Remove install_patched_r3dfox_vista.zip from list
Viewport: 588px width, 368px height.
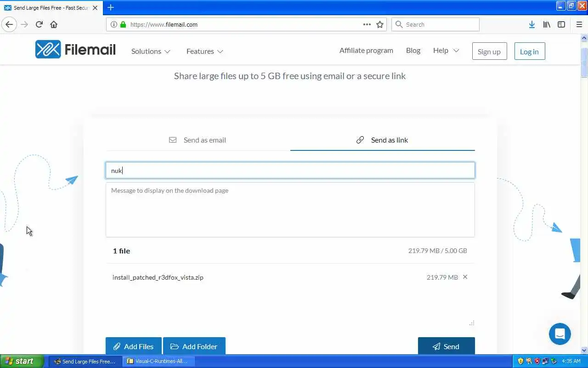[465, 277]
